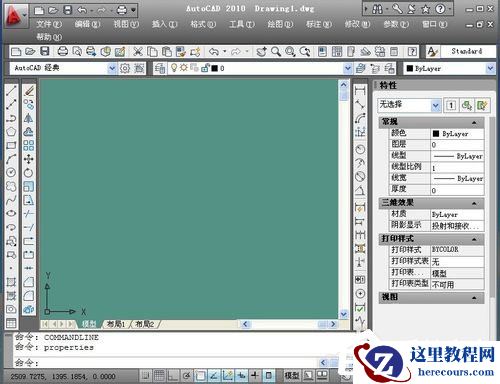Select the Angular dimension tool
This screenshot has width=500, height=384.
click(360, 190)
